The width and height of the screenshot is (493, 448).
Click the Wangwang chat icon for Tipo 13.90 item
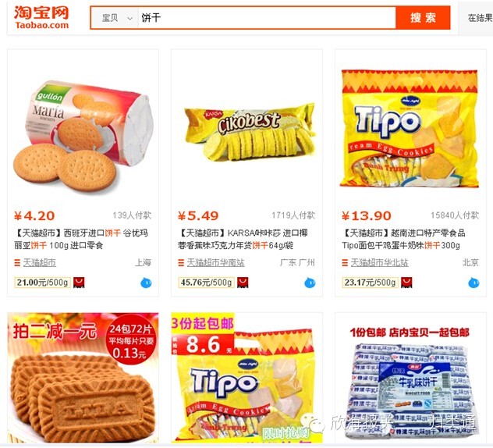(x=473, y=283)
